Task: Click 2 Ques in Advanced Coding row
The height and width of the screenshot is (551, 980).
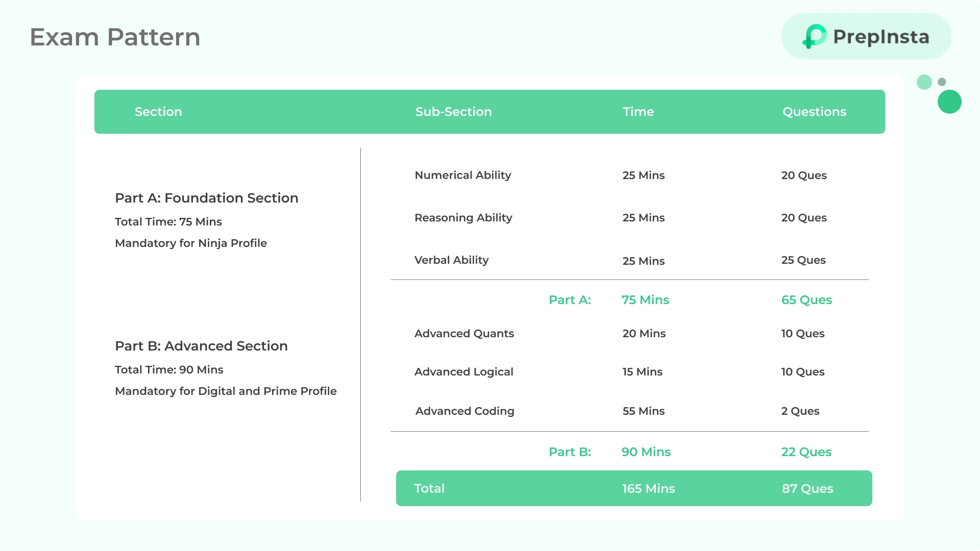Action: pos(800,411)
